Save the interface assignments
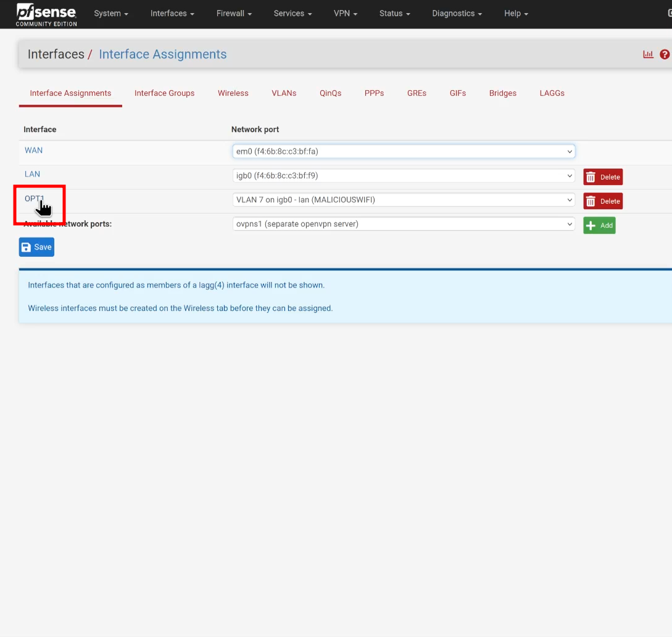 click(x=36, y=247)
